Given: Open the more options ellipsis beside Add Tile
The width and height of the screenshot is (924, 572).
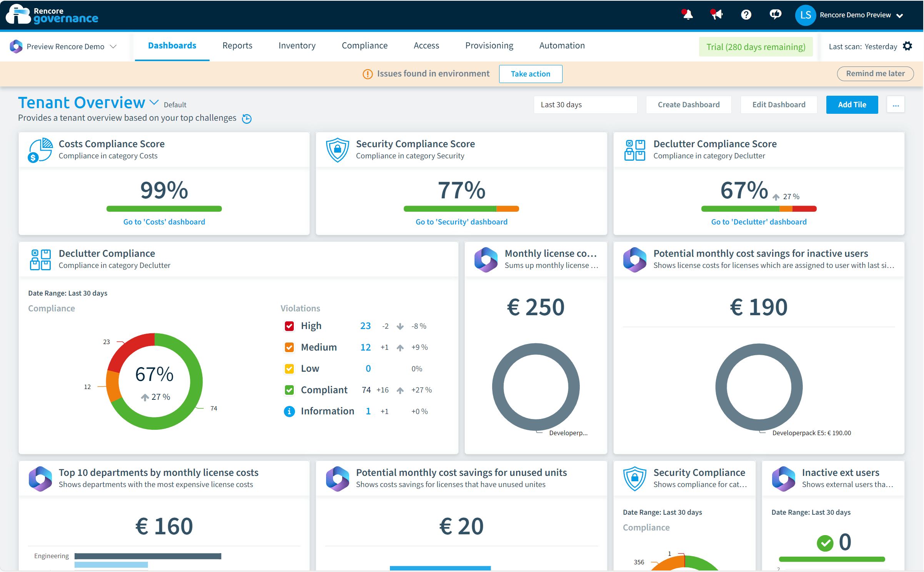Looking at the screenshot, I should coord(896,105).
